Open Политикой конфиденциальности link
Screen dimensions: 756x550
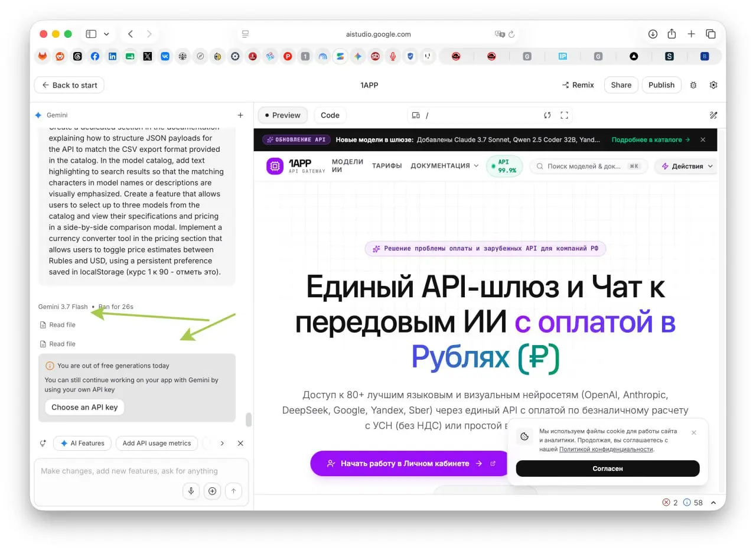click(606, 449)
